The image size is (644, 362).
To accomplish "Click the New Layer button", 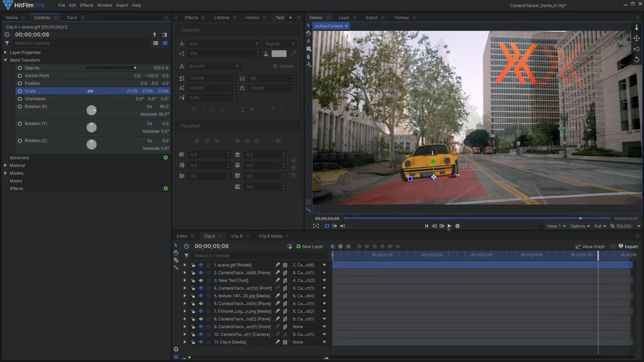I will click(309, 246).
